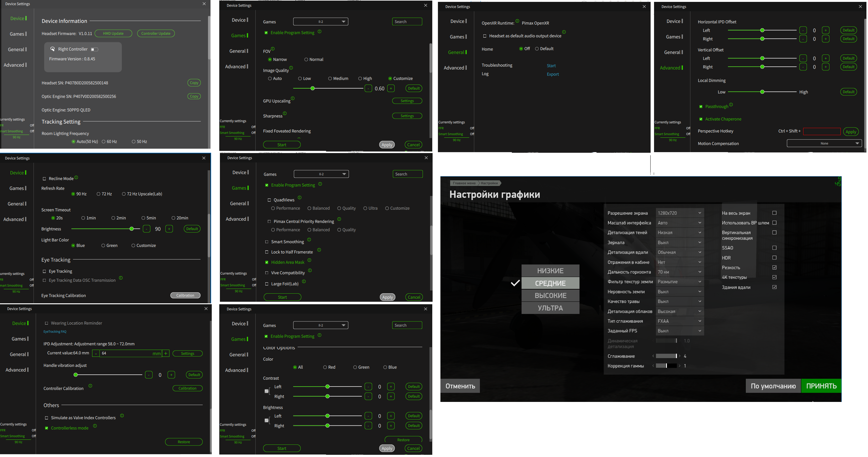
Task: Click the link icon beside Contrast Left/Right sliders
Action: pyautogui.click(x=267, y=391)
